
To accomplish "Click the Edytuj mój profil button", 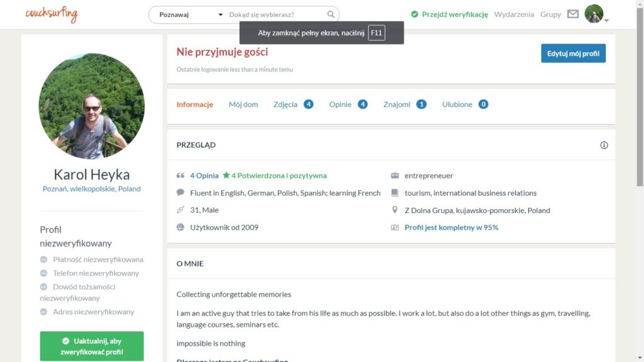I will 573,53.
